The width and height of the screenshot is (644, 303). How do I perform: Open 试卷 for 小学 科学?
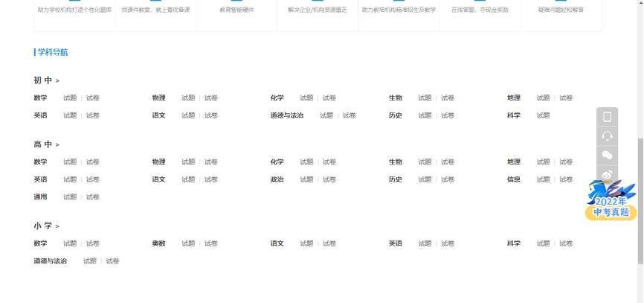click(566, 243)
